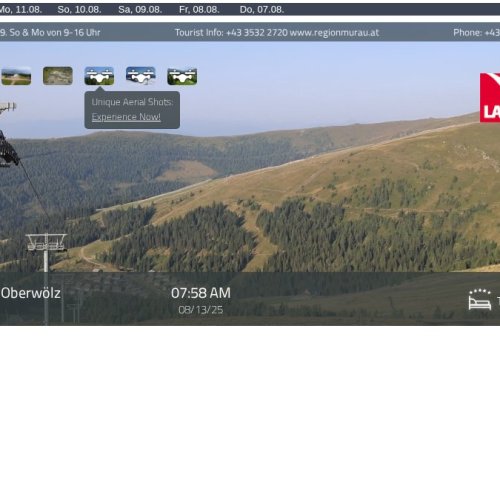Click the red LA sponsor logo
Image resolution: width=500 pixels, height=500 pixels.
click(x=490, y=98)
